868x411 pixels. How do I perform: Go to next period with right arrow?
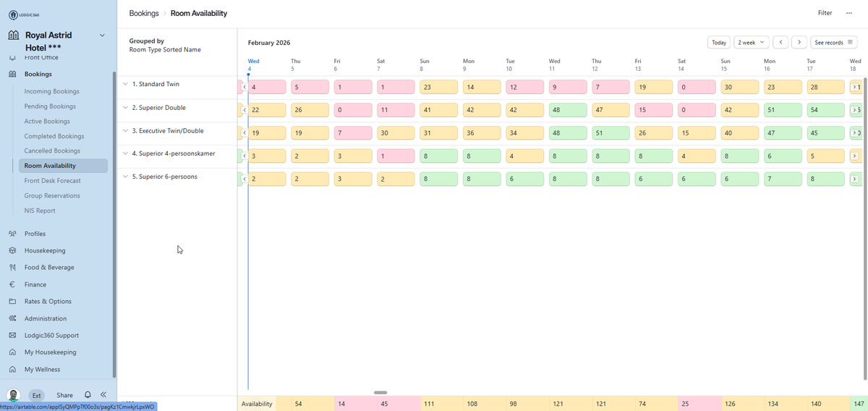[799, 43]
